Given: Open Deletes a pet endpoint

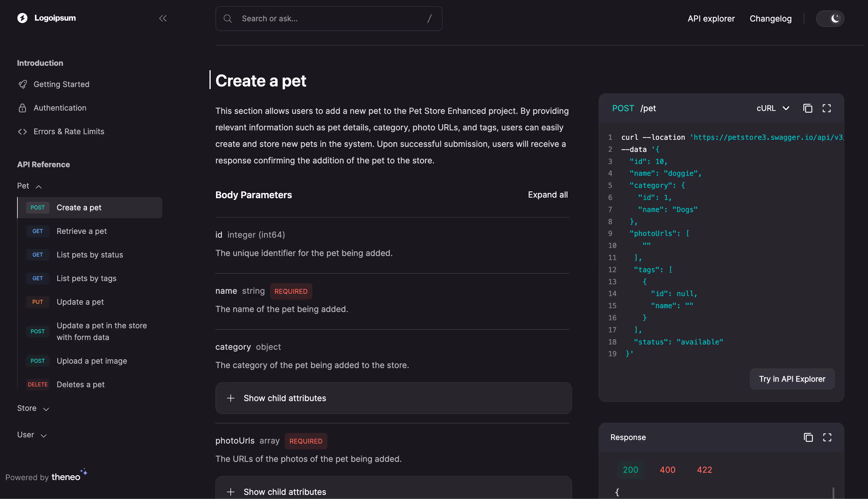Looking at the screenshot, I should (81, 385).
